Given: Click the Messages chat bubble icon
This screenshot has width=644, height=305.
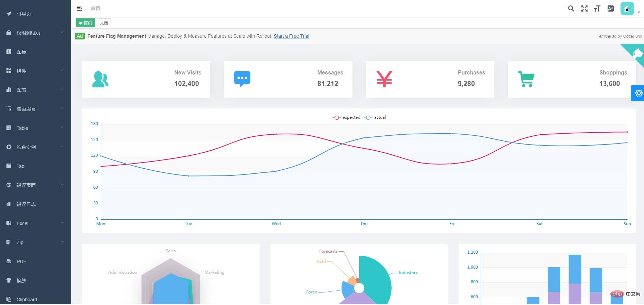Looking at the screenshot, I should click(x=242, y=79).
